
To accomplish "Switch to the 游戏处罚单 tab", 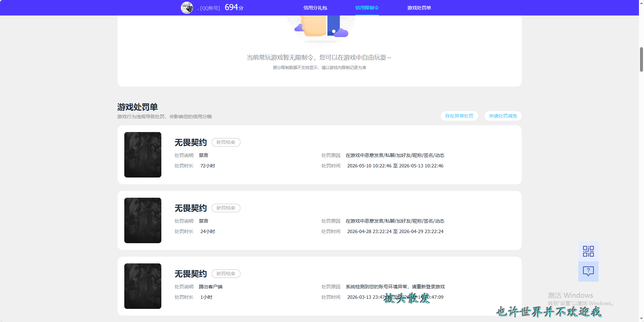I will (419, 8).
